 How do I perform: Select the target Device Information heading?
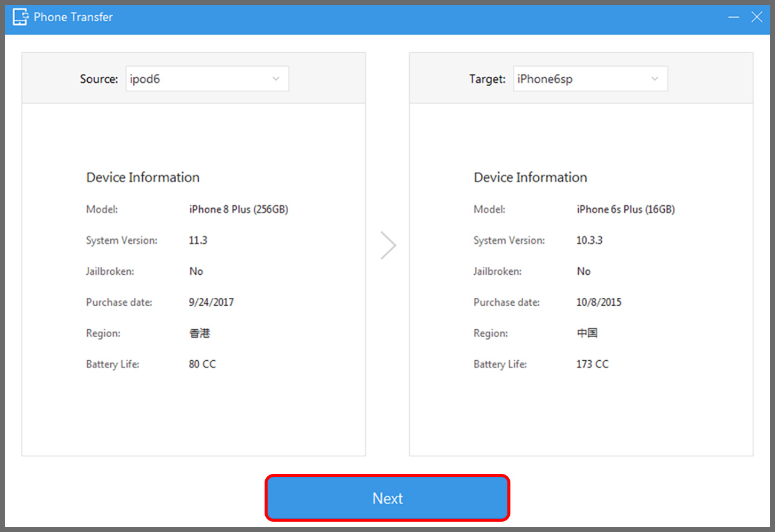pos(530,177)
